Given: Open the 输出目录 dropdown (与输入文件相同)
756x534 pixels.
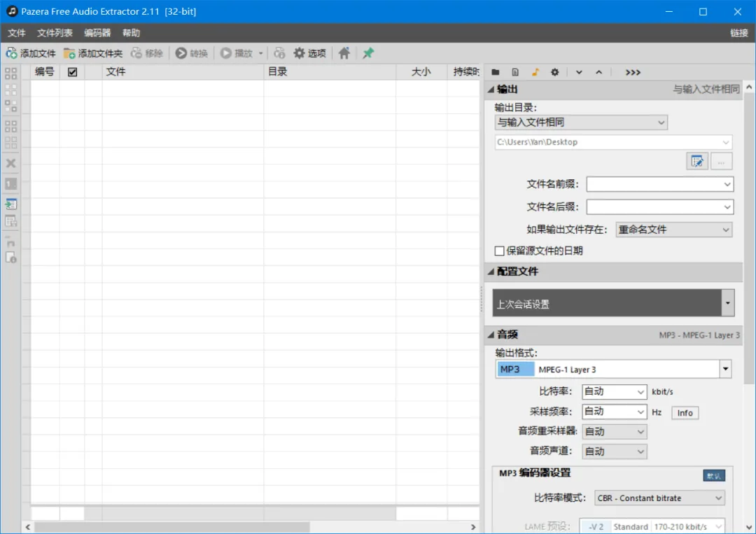Looking at the screenshot, I should tap(581, 122).
